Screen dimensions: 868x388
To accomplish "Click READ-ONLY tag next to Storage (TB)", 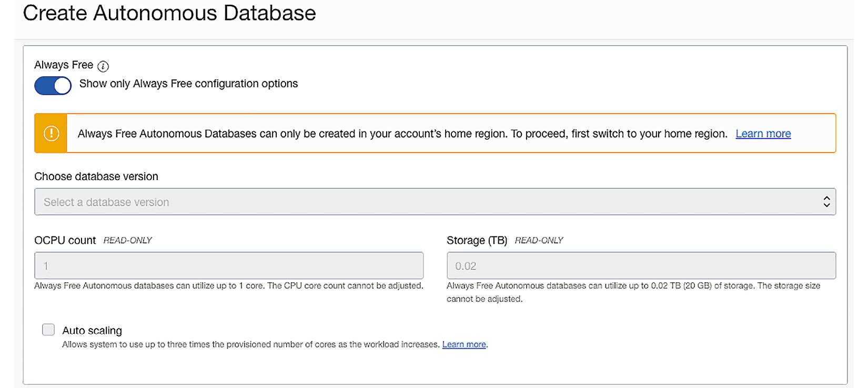I will click(x=539, y=241).
